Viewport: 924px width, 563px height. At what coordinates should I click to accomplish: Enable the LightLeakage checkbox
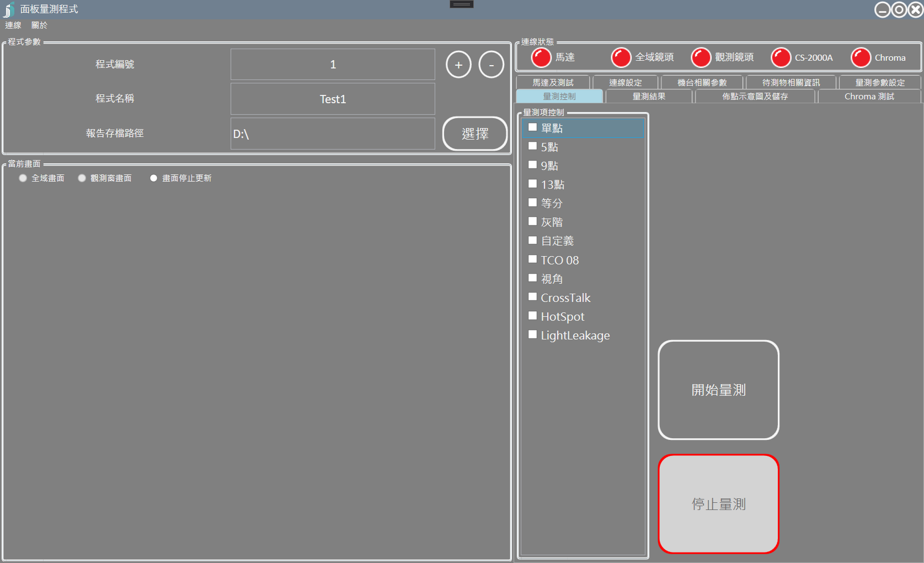533,334
